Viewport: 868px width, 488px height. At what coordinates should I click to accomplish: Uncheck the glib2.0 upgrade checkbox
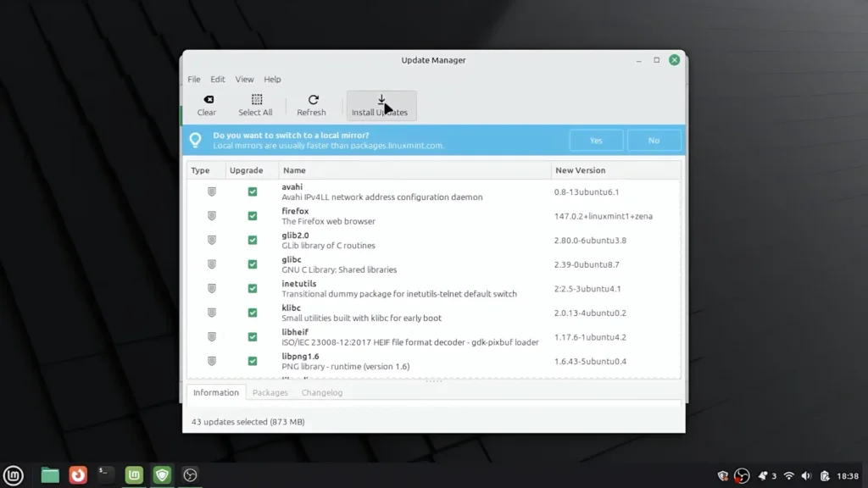click(x=253, y=240)
